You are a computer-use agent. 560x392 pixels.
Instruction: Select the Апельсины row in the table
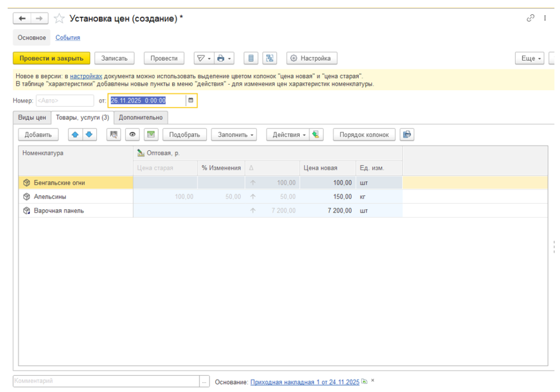tap(76, 197)
